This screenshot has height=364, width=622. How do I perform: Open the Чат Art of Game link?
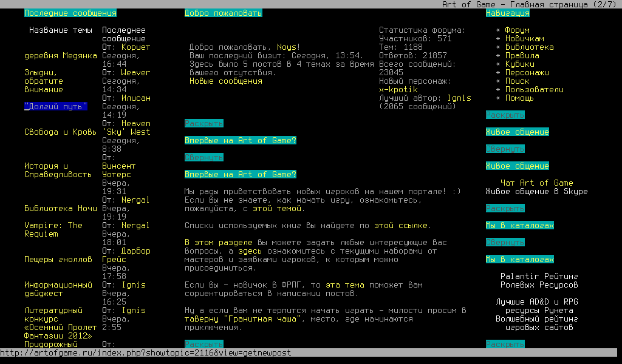pos(536,183)
